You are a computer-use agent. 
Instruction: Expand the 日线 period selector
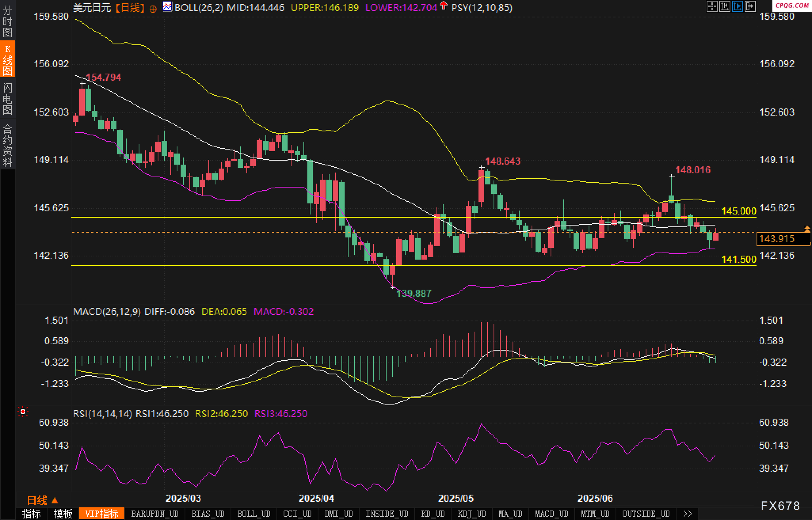coord(42,500)
